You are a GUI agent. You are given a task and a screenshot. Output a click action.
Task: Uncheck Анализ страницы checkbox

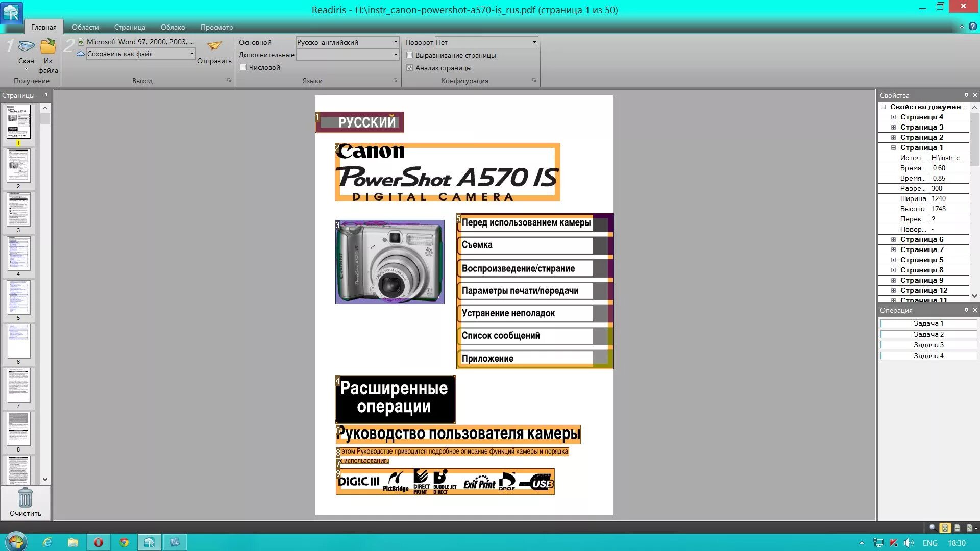coord(409,68)
